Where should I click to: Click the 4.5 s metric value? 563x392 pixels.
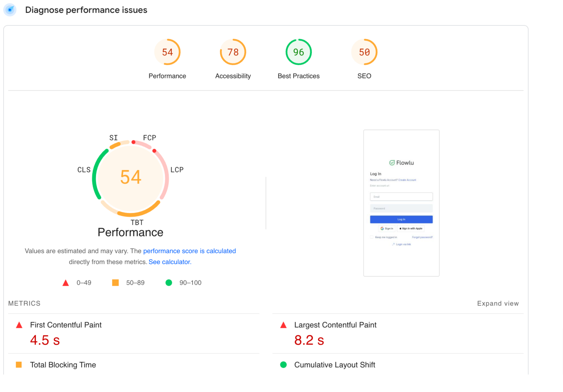click(x=45, y=340)
